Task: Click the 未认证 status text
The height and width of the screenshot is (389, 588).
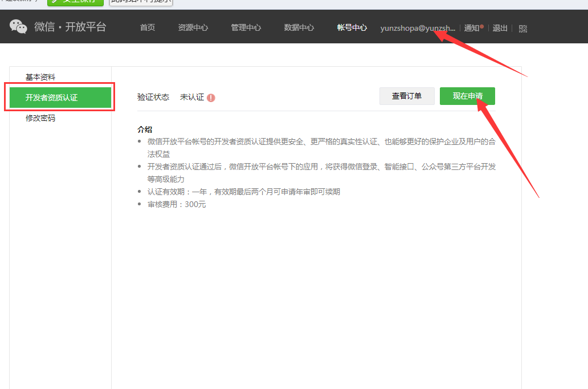Action: point(192,97)
